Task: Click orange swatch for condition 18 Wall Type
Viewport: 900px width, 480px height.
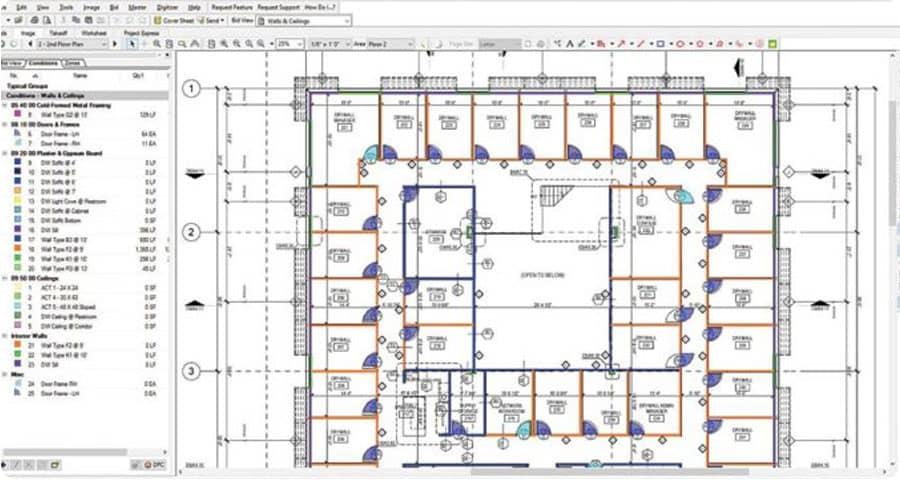Action: click(x=17, y=249)
